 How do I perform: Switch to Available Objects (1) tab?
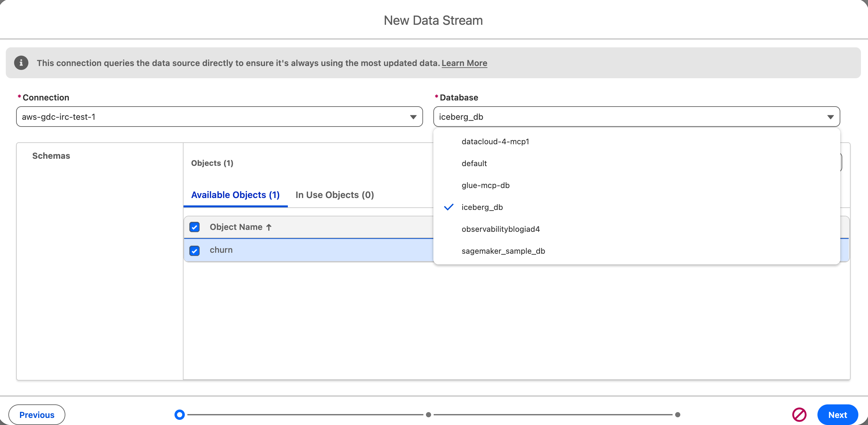pyautogui.click(x=235, y=195)
